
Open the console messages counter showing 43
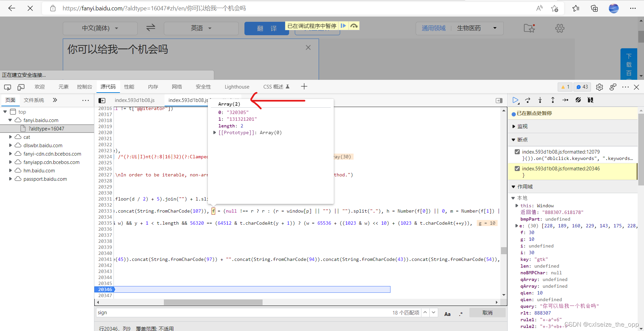pos(582,87)
